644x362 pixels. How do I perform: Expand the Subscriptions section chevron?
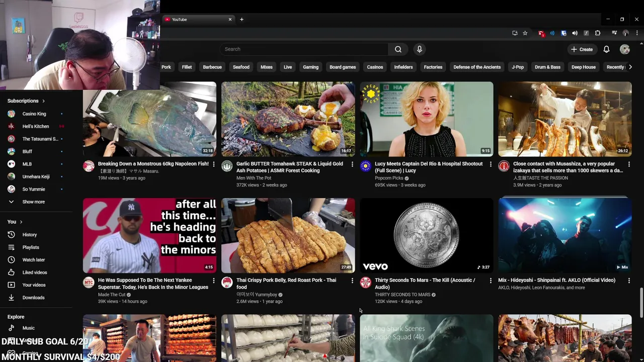[x=43, y=101]
